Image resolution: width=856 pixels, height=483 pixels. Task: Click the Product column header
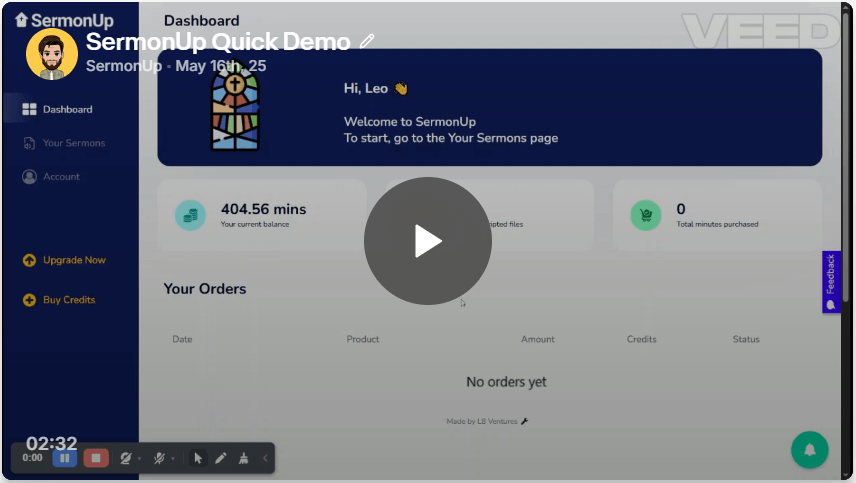click(x=362, y=339)
